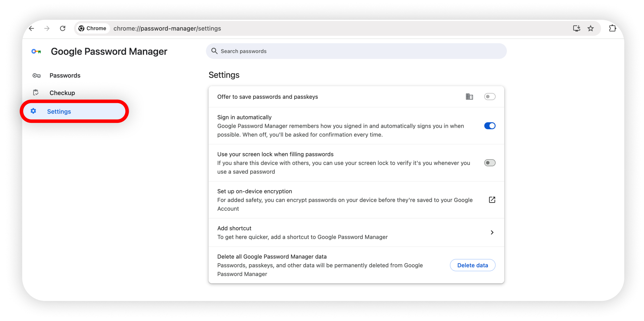644x321 pixels.
Task: Click Set up on-device encryption row title
Action: click(254, 191)
